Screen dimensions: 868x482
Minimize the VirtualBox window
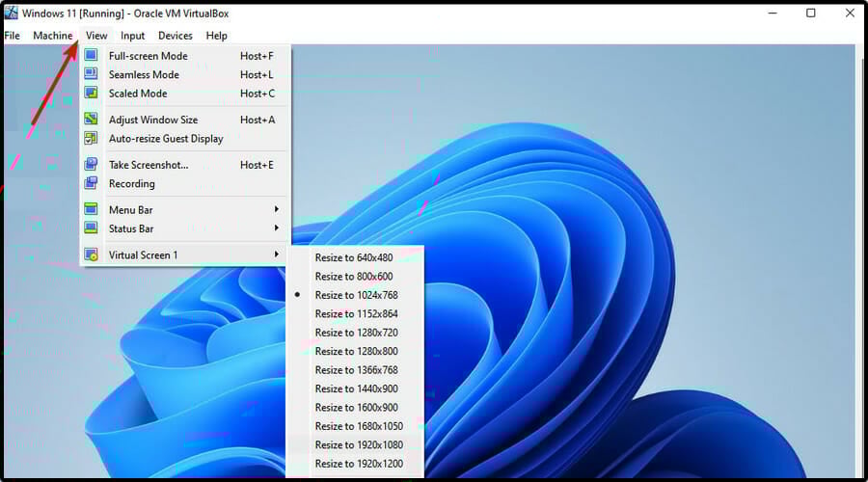tap(773, 13)
